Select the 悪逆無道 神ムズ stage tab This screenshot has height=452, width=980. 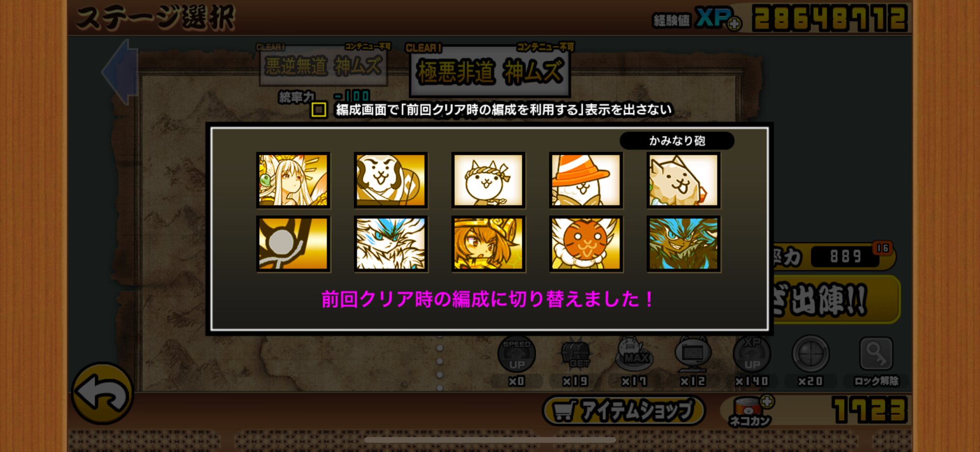pos(323,65)
